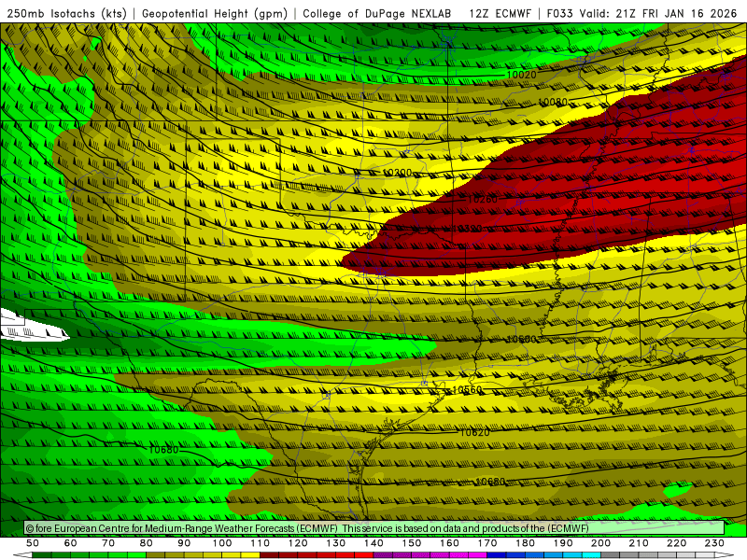This screenshot has width=747, height=560.
Task: Click the 190 value on the color scale
Action: tap(563, 543)
